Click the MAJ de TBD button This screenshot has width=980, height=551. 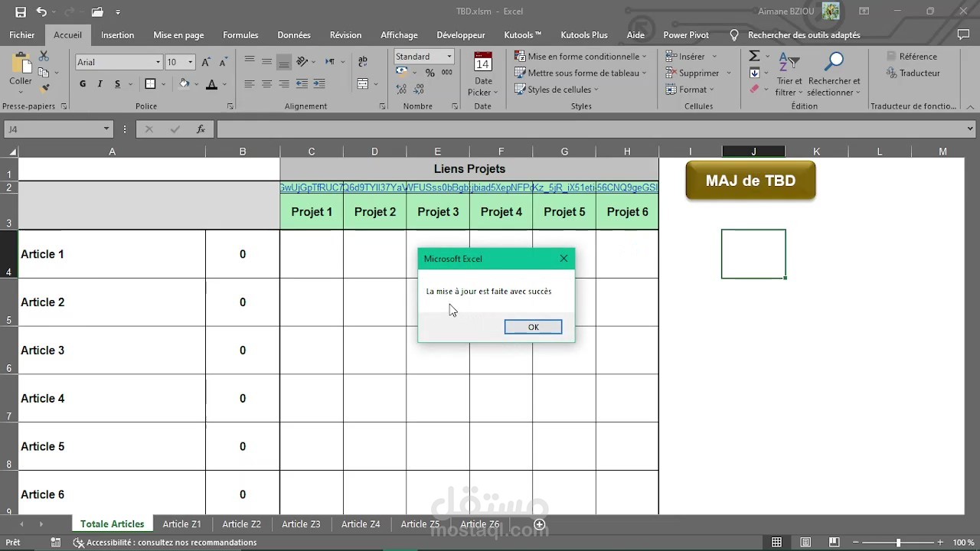[750, 181]
